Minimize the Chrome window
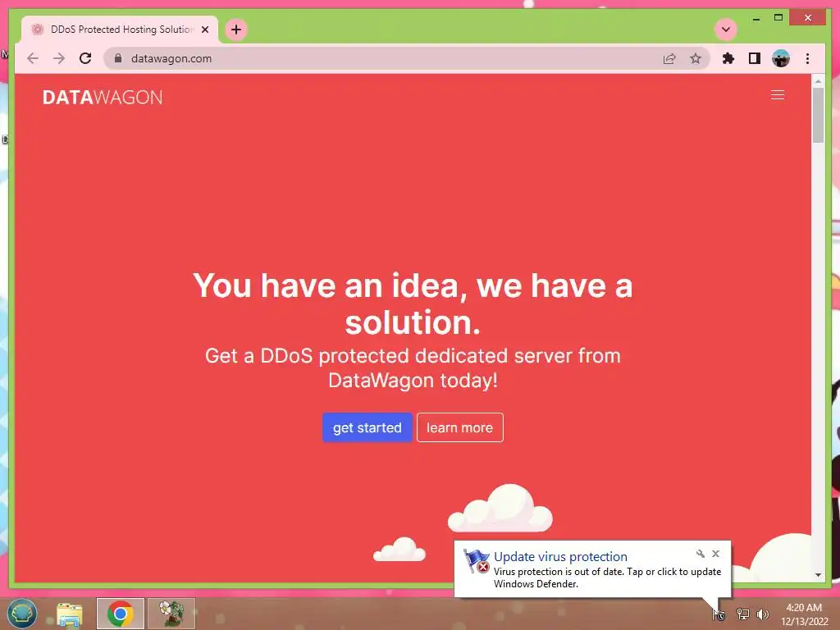 click(756, 18)
